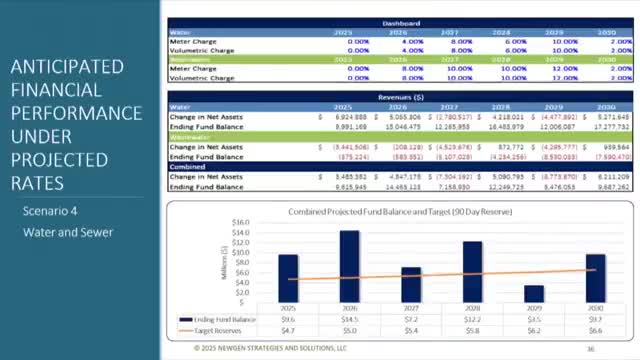Click Water Volumetric Charge 6.00% value for 2028
The width and height of the screenshot is (640, 360).
click(x=516, y=51)
